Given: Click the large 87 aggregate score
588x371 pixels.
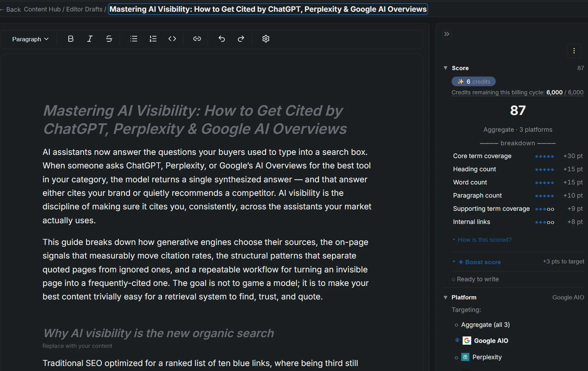Looking at the screenshot, I should point(518,110).
